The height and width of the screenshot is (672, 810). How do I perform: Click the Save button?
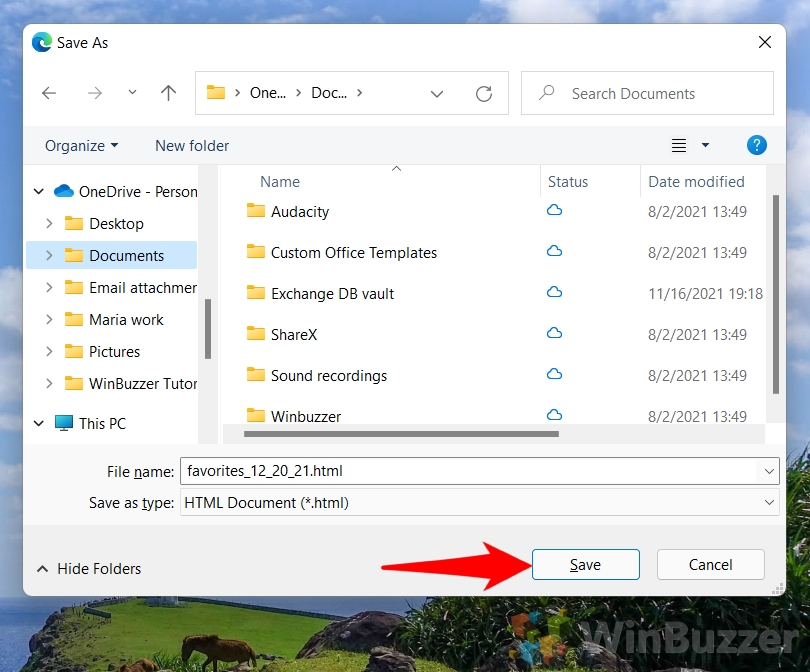click(585, 565)
